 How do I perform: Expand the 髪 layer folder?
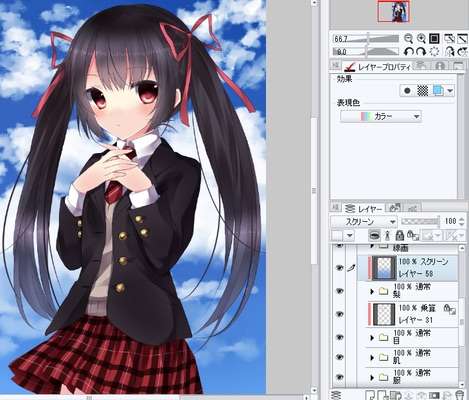(372, 291)
